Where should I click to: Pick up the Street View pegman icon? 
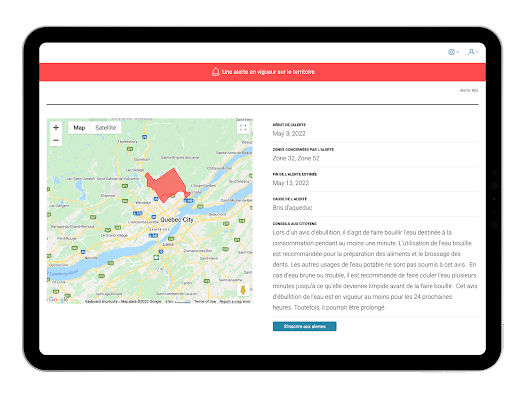pyautogui.click(x=243, y=290)
